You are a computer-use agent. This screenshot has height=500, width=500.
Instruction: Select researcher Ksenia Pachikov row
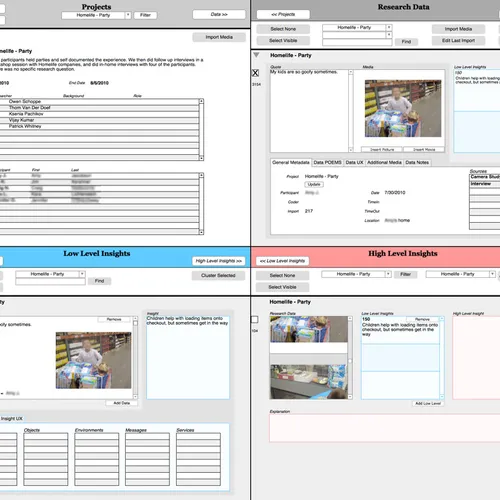[x=99, y=114]
